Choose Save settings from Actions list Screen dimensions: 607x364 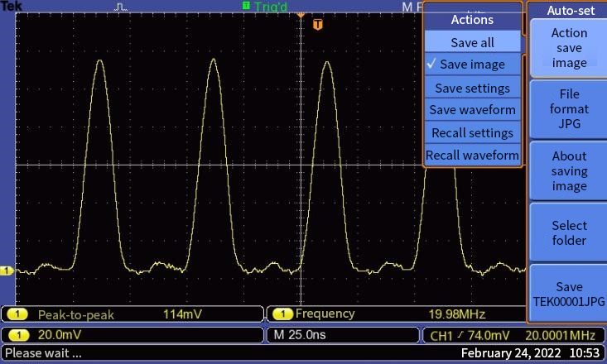(472, 88)
